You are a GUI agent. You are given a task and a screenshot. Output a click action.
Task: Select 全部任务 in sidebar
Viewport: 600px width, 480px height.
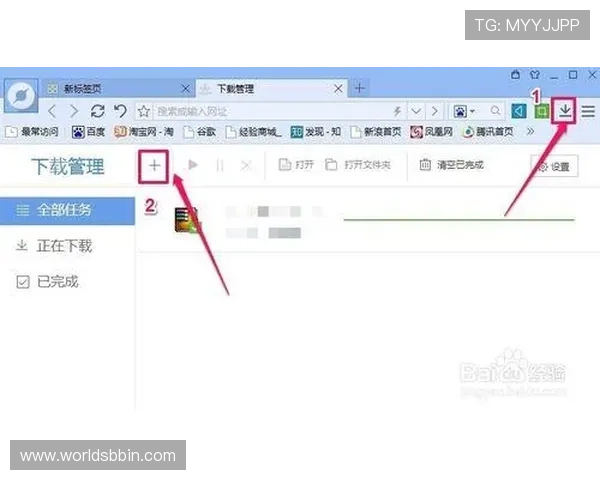point(67,211)
